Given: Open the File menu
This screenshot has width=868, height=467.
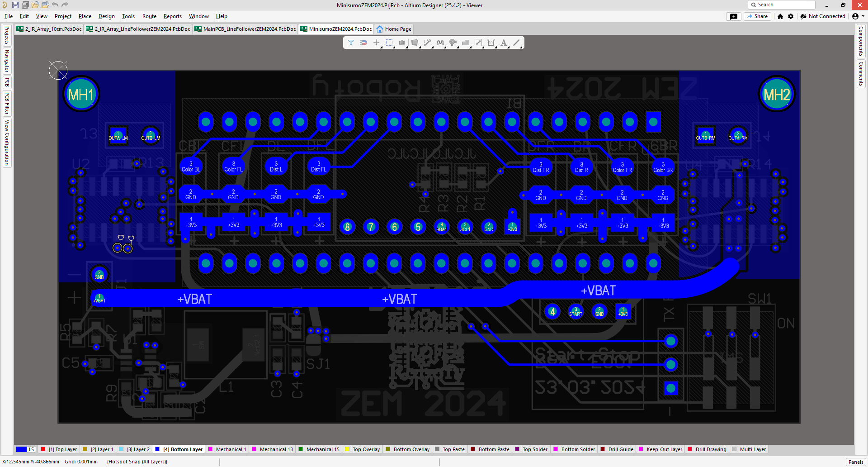Looking at the screenshot, I should [x=9, y=16].
